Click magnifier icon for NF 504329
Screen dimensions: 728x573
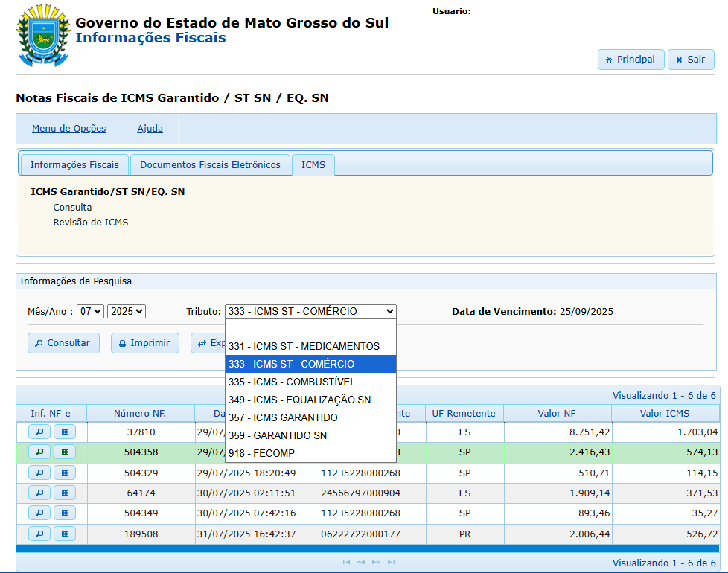pos(39,473)
